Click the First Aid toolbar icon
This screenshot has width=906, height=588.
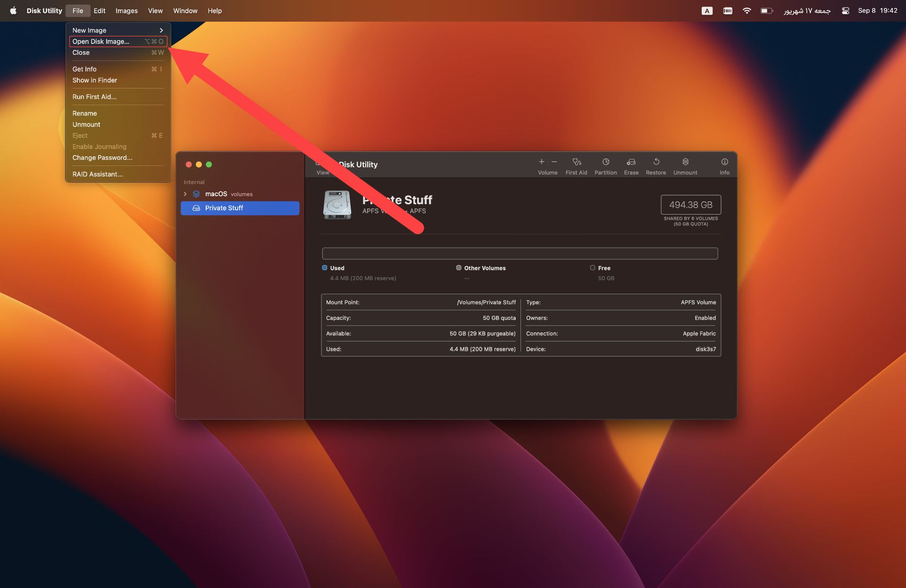(x=576, y=162)
